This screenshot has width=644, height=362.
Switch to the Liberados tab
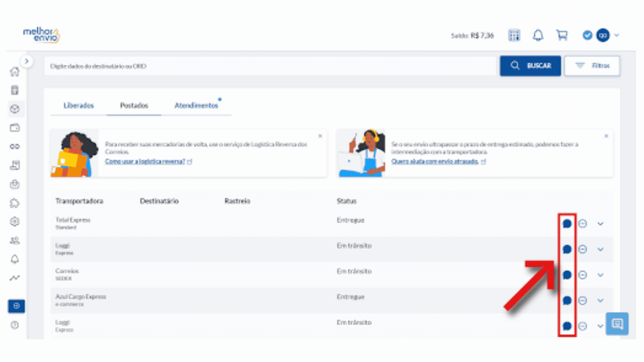pyautogui.click(x=79, y=105)
